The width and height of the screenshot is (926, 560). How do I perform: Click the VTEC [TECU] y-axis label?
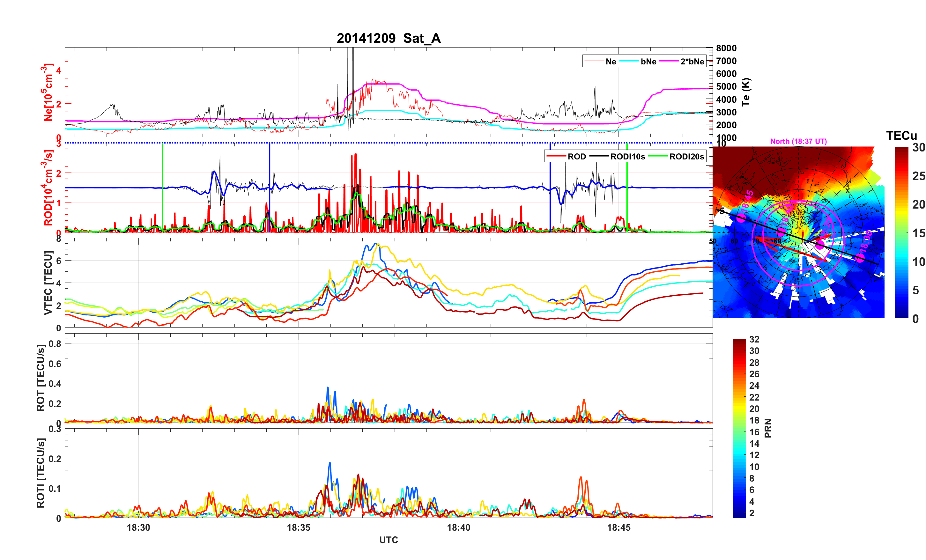pyautogui.click(x=48, y=283)
